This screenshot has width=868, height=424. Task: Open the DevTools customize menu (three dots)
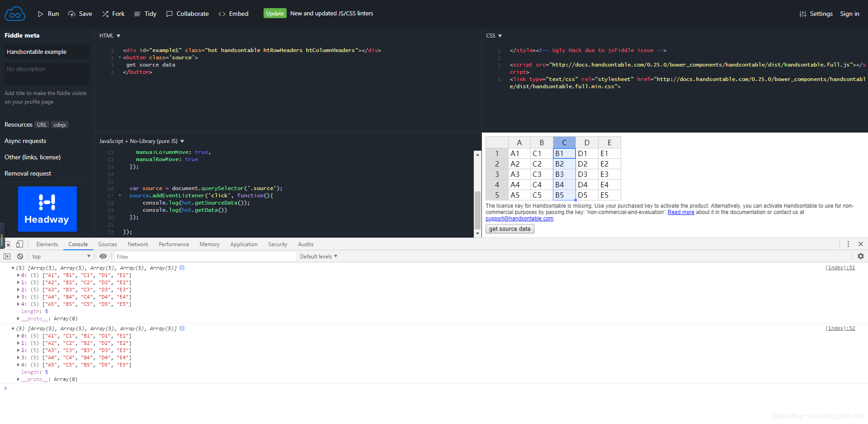pyautogui.click(x=848, y=244)
